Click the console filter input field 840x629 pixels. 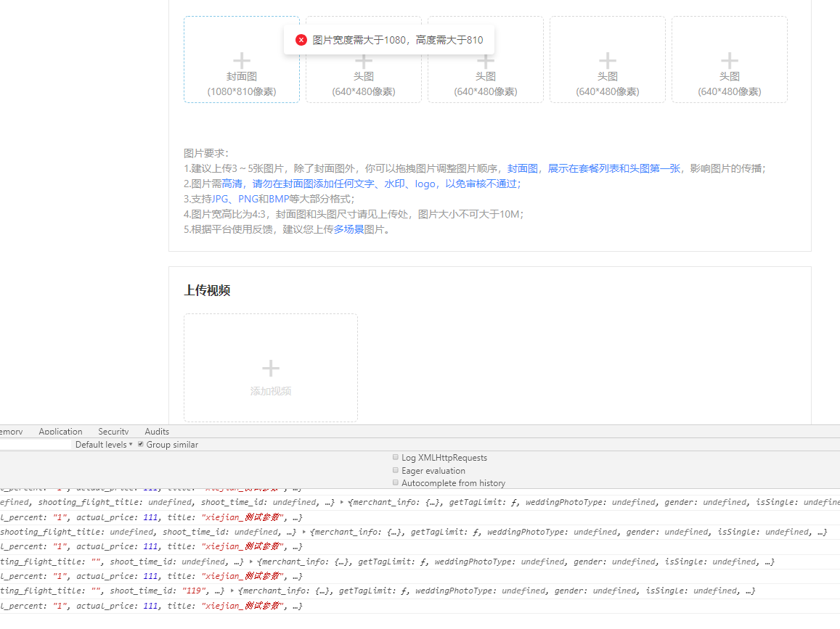(36, 445)
